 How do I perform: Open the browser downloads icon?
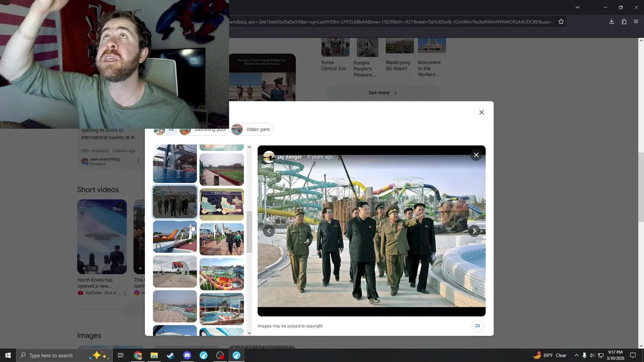coord(611,22)
